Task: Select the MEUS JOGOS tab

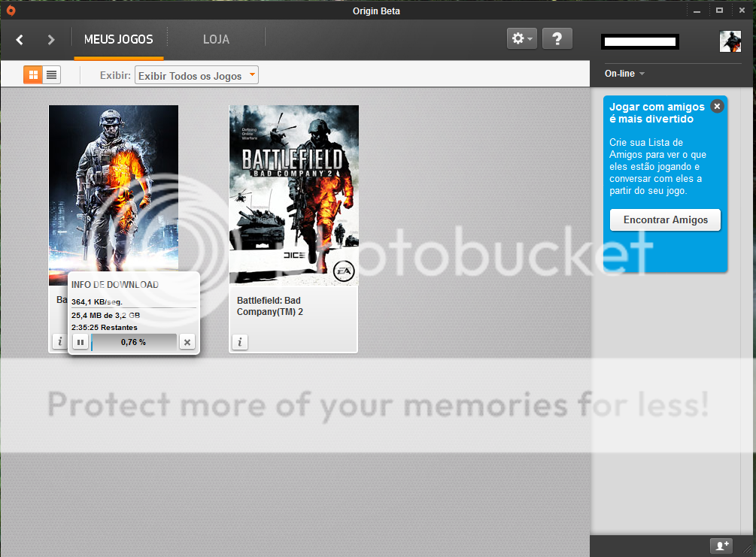Action: [x=118, y=40]
